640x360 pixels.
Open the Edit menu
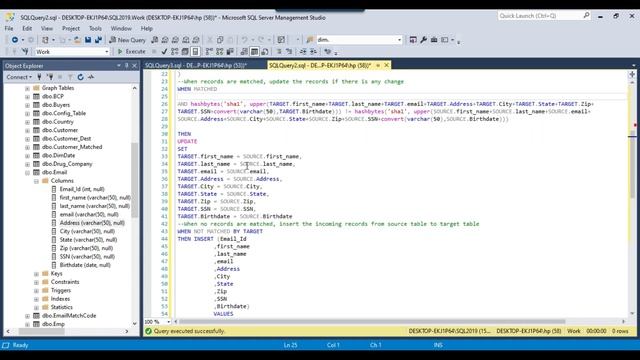27,28
